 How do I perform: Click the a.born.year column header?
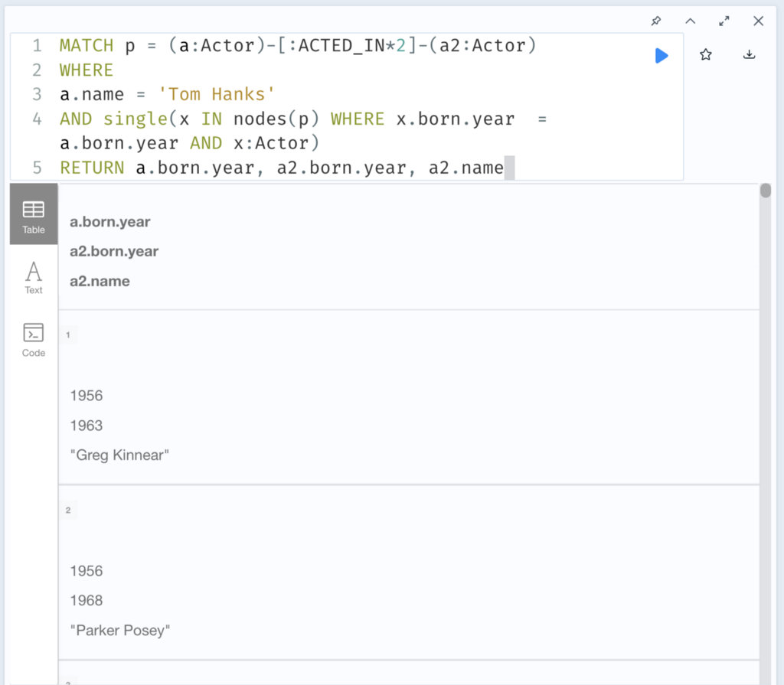[x=110, y=222]
